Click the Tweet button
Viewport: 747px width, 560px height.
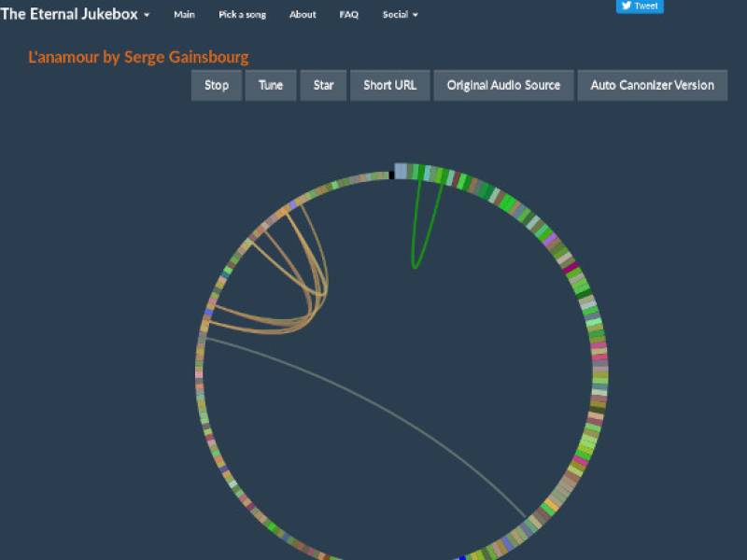pyautogui.click(x=640, y=7)
